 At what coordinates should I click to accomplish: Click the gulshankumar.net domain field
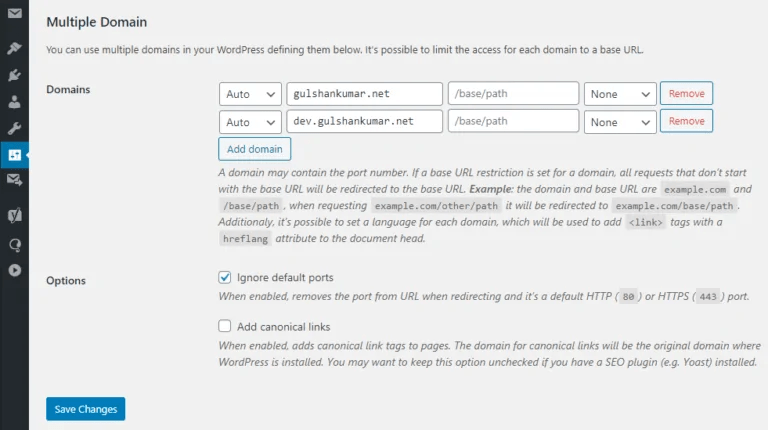tap(364, 94)
